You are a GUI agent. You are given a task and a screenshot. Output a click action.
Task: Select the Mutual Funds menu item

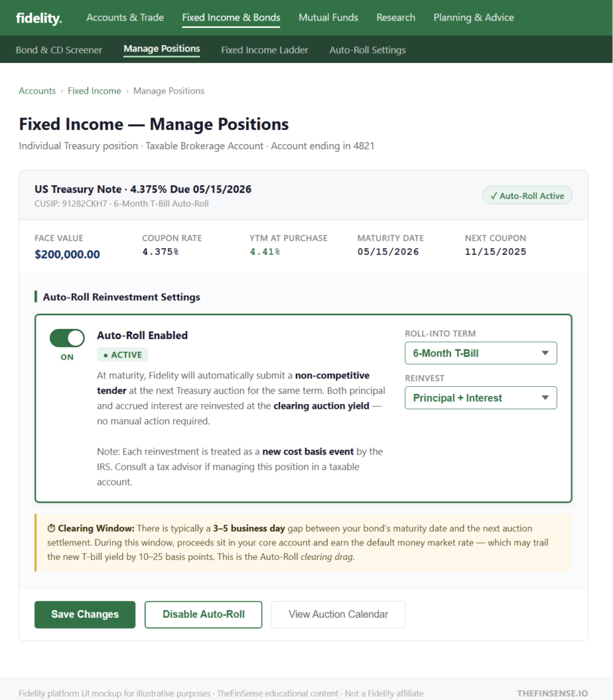point(328,18)
